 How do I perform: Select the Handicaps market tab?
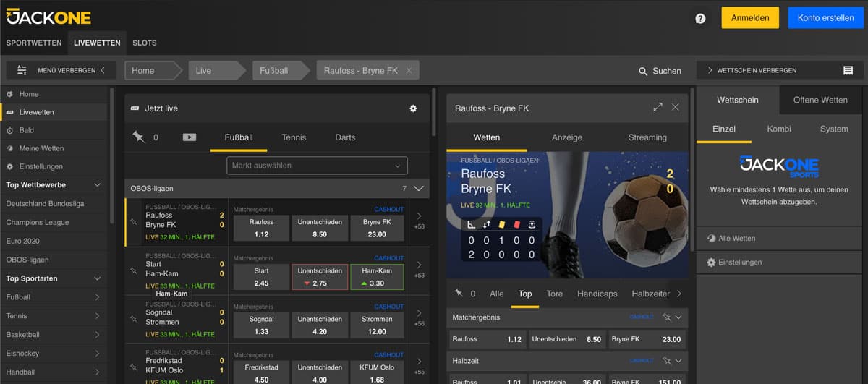(x=597, y=294)
